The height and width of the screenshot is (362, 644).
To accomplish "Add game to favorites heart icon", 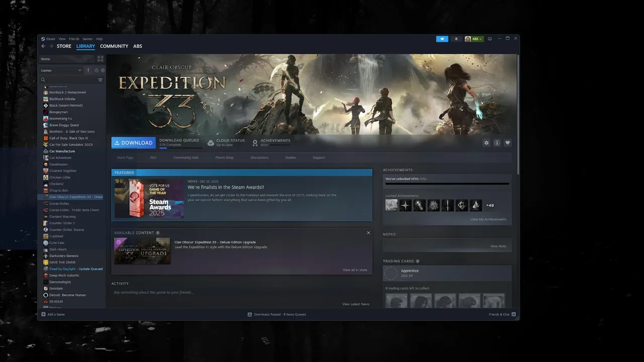I will pos(508,143).
